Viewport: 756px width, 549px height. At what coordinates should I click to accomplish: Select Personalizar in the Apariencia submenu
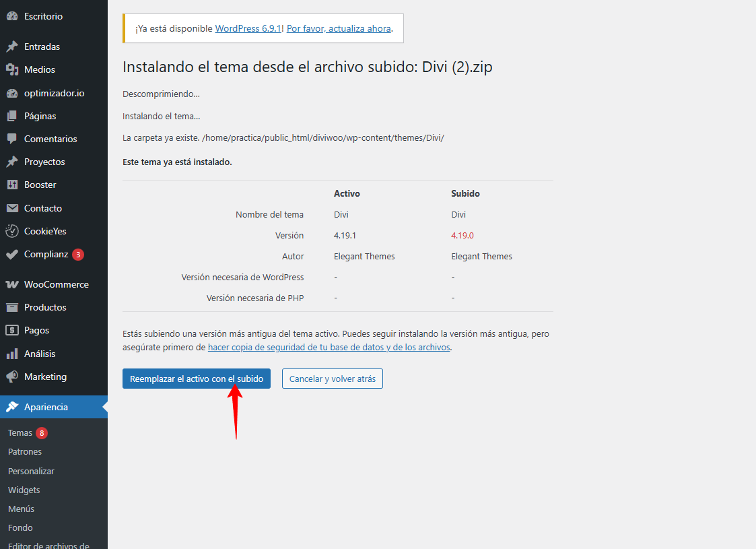(x=31, y=471)
